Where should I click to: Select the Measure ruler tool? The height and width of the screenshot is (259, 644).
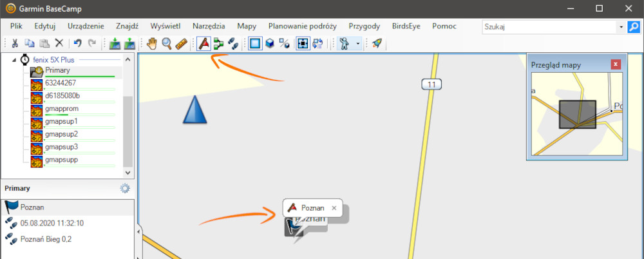[x=182, y=44]
